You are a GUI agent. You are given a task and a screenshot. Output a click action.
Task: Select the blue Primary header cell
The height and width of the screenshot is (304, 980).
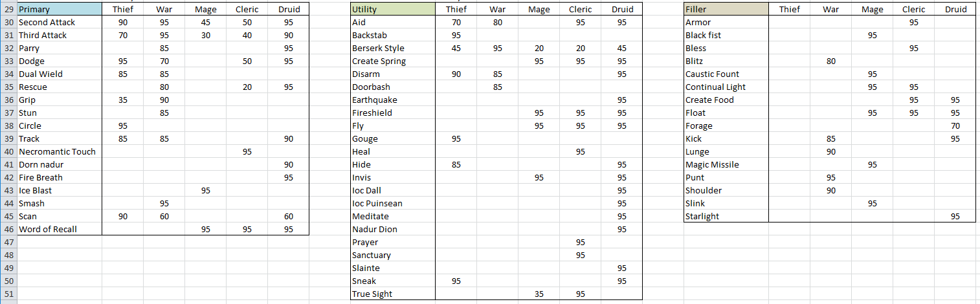coord(59,9)
